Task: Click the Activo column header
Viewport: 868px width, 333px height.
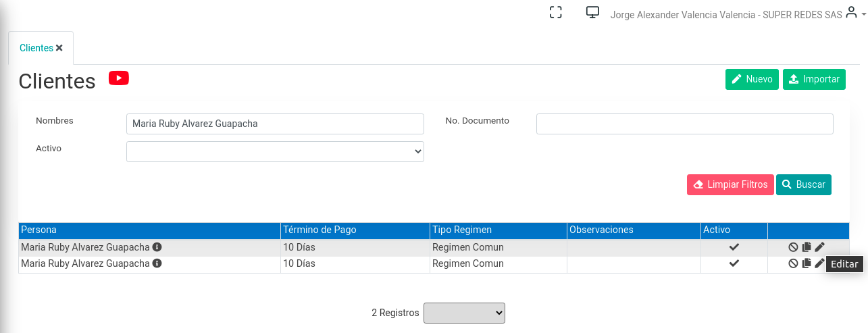Action: pos(734,230)
